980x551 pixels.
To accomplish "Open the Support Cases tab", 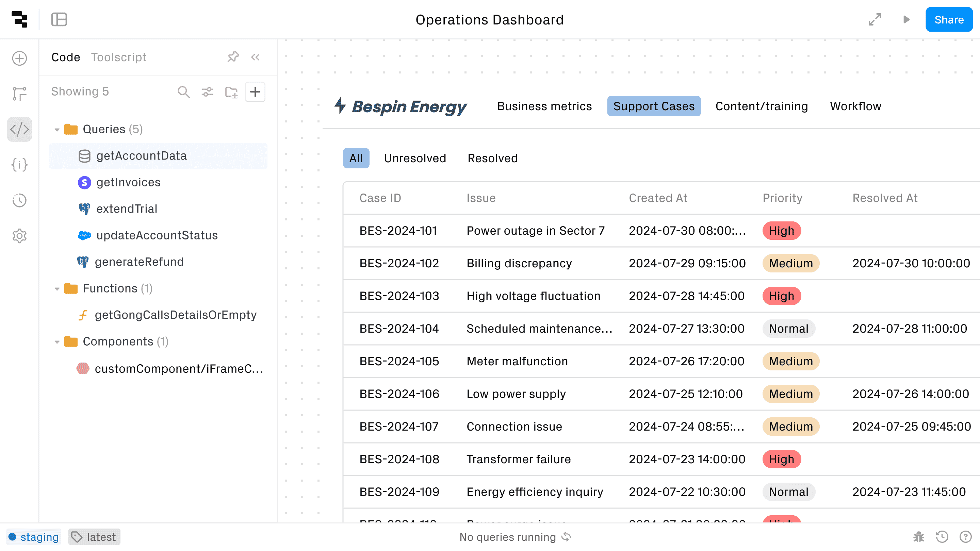I will [654, 106].
